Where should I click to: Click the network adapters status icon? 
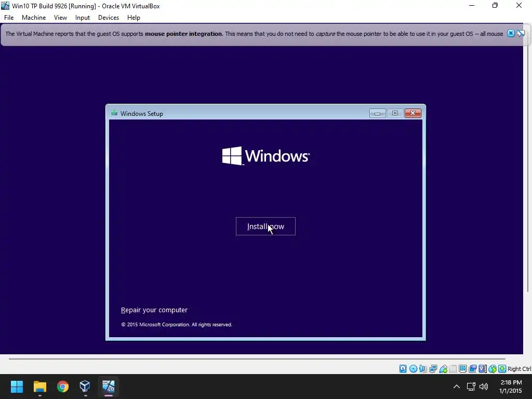point(433,369)
